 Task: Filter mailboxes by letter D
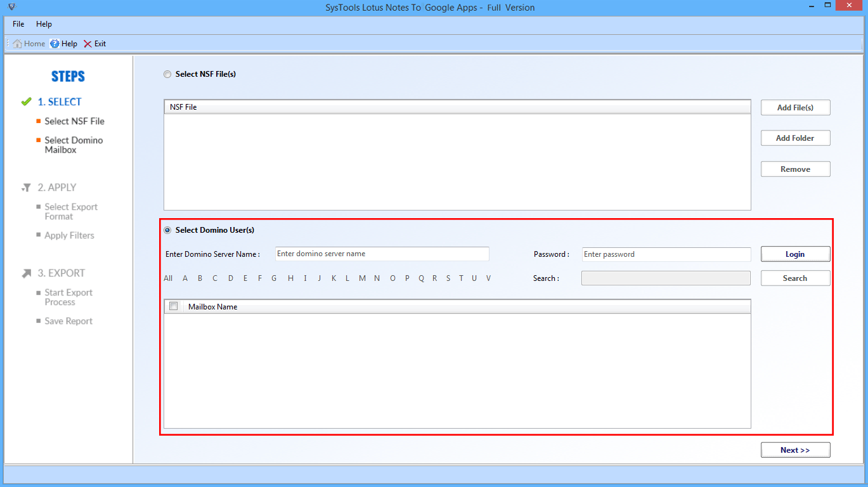(231, 278)
